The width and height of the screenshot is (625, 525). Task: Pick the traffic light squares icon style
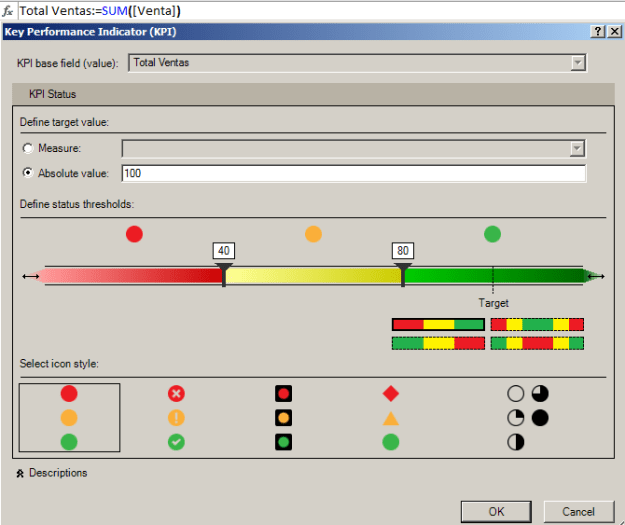[x=283, y=417]
